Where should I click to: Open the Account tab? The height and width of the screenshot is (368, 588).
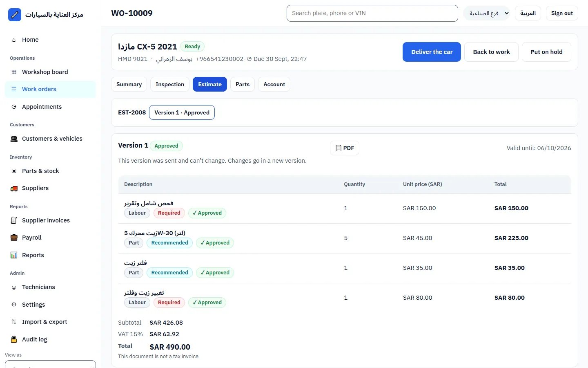(x=274, y=84)
